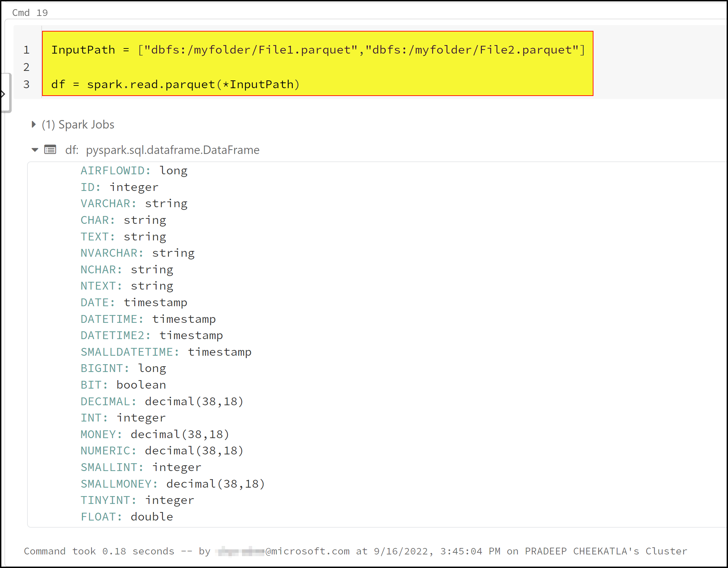Click line number 2 in editor

click(x=26, y=67)
